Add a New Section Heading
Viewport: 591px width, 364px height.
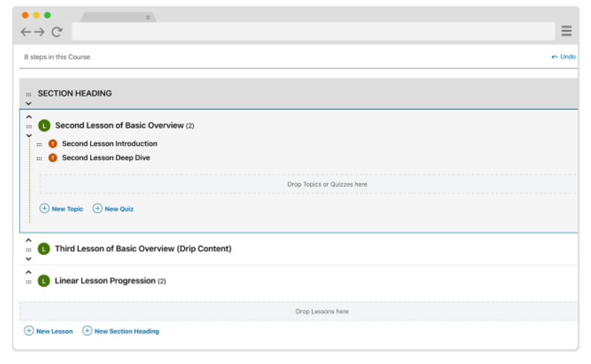[121, 331]
